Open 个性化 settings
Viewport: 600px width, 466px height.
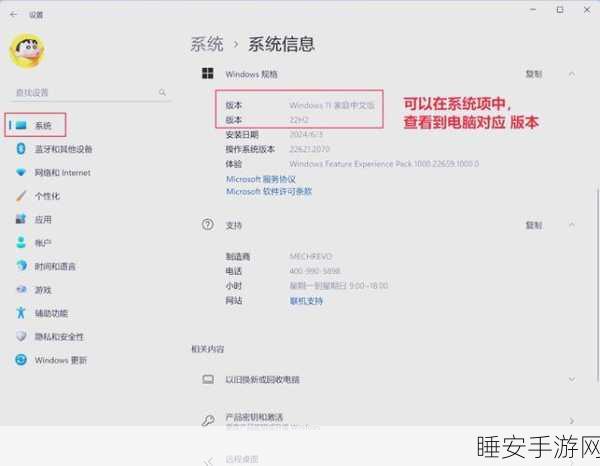(47, 196)
